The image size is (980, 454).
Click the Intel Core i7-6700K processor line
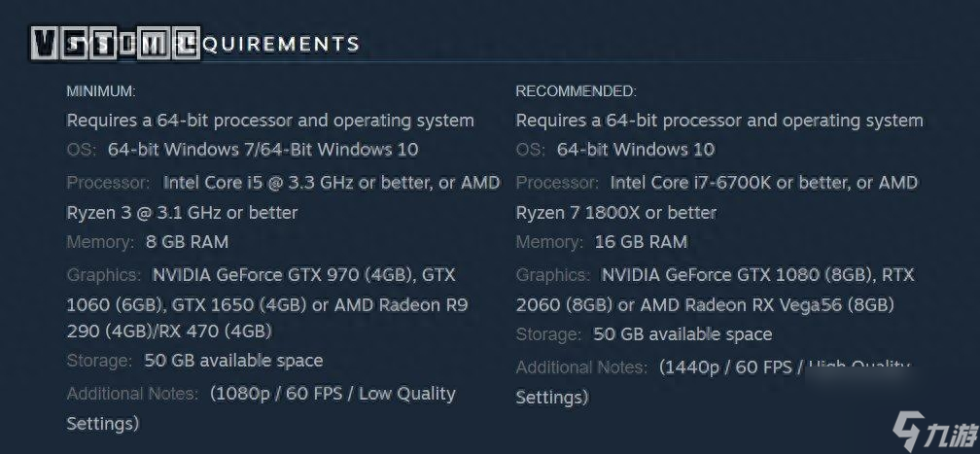pos(764,183)
